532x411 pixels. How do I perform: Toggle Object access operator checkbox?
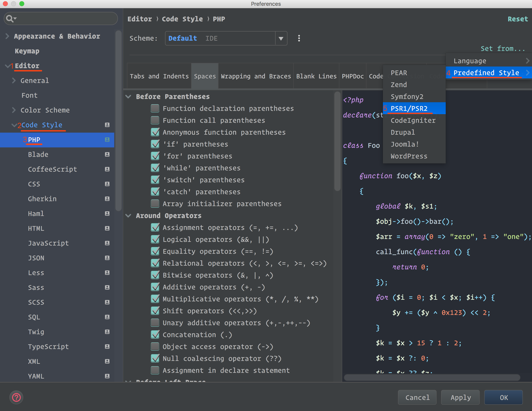tap(155, 346)
